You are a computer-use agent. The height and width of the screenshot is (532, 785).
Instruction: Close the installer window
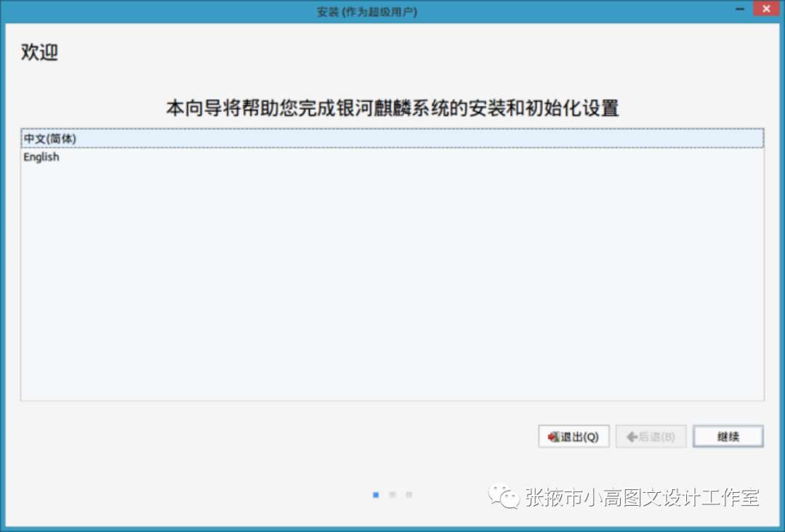coord(766,9)
